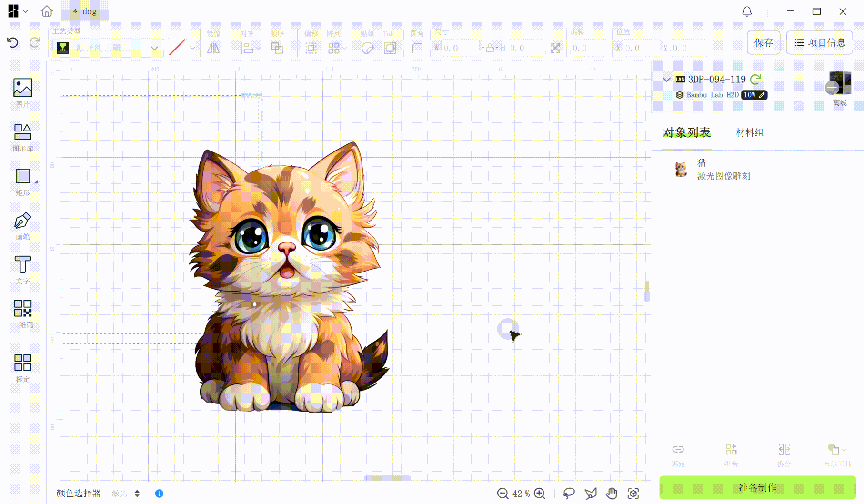Open the notifications bell
The height and width of the screenshot is (504, 864).
pos(747,11)
